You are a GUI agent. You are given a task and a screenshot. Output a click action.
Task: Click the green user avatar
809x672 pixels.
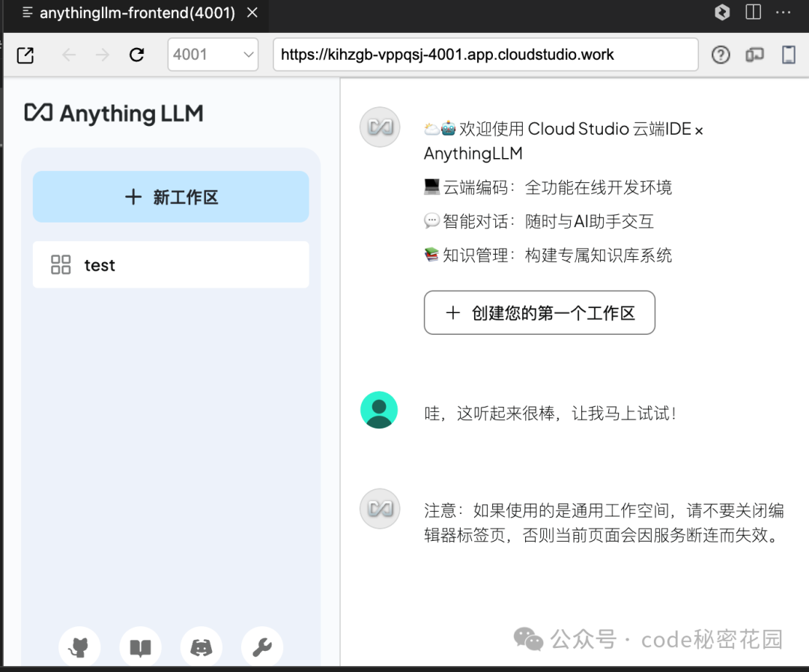[x=379, y=411]
